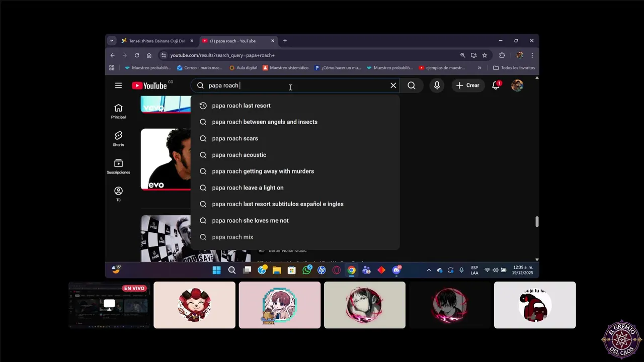Show more bookmarks with the chevron

tap(479, 68)
